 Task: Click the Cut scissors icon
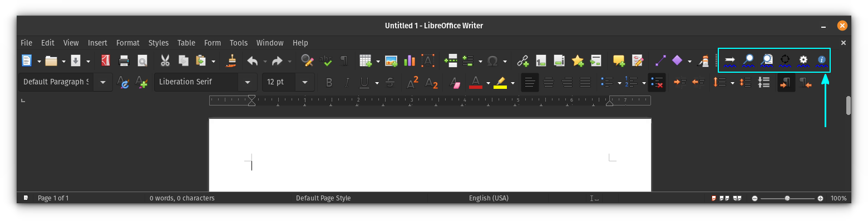pos(165,61)
